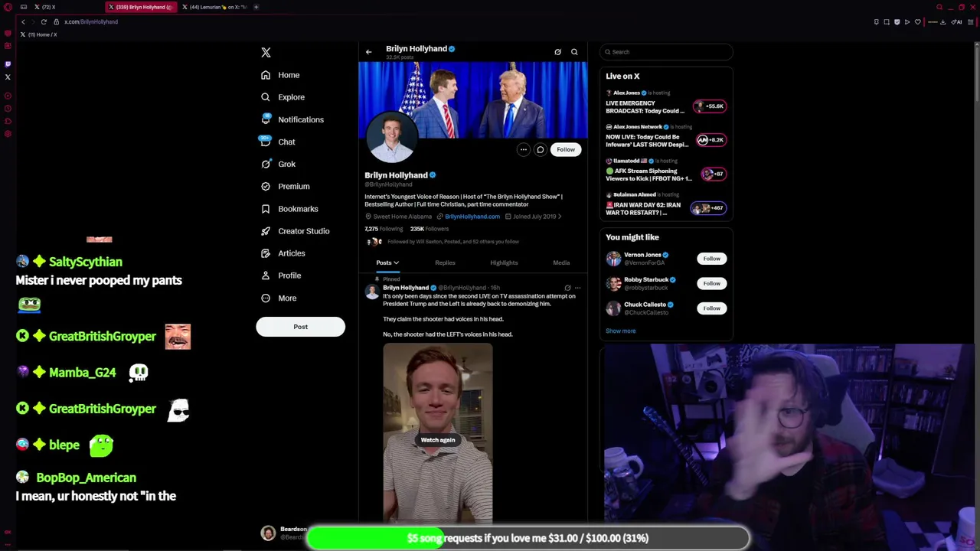Click Watch again on the video

click(x=438, y=440)
